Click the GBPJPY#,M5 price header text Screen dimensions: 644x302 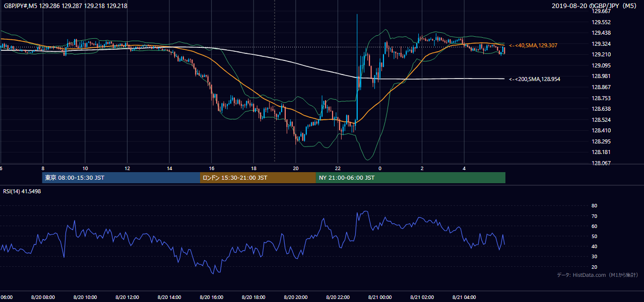click(66, 6)
